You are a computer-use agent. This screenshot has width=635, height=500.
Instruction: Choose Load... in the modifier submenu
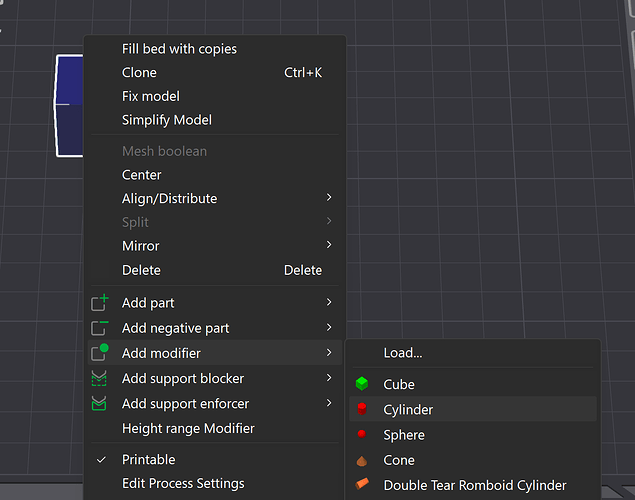tap(473, 353)
